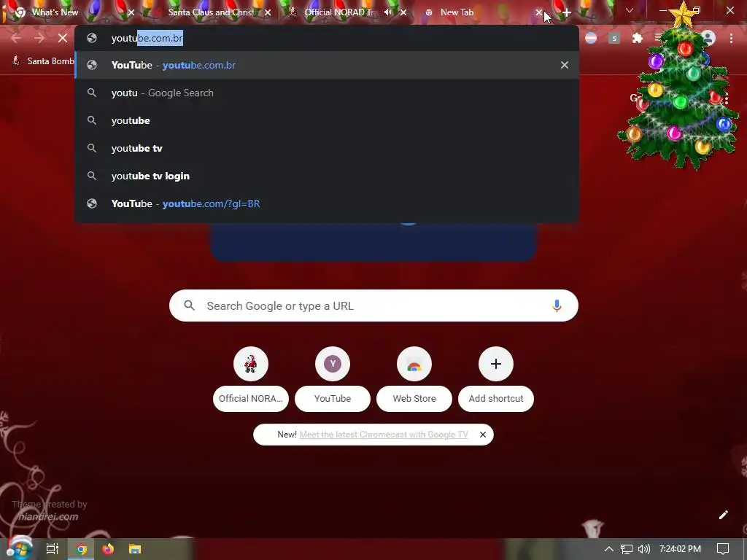The width and height of the screenshot is (747, 560).
Task: Select the youtube.com/?gl=BR suggestion
Action: 327,203
